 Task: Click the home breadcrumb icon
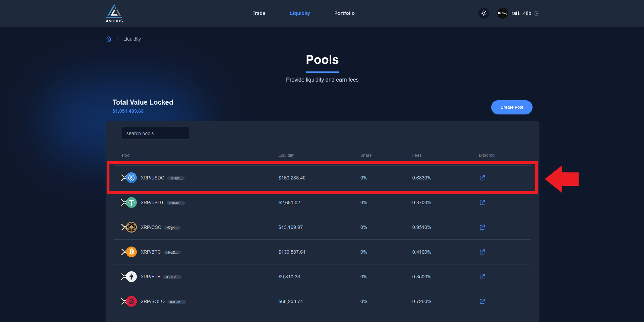click(x=109, y=39)
